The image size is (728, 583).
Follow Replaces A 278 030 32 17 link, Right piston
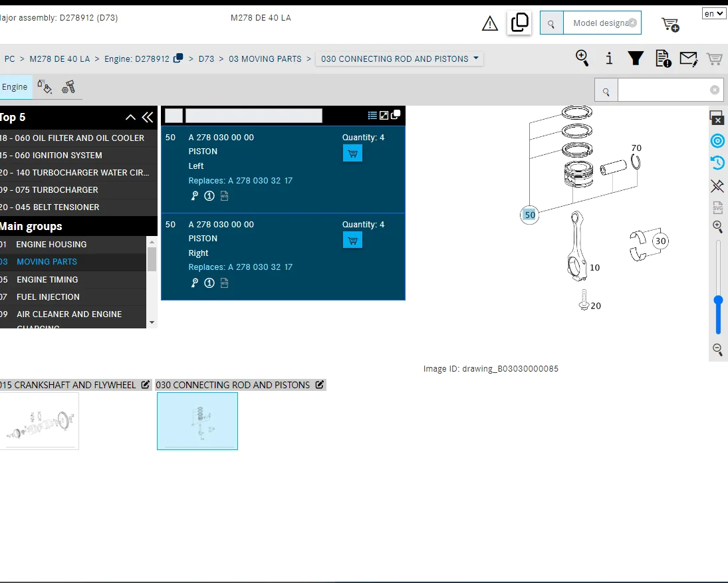click(x=241, y=267)
